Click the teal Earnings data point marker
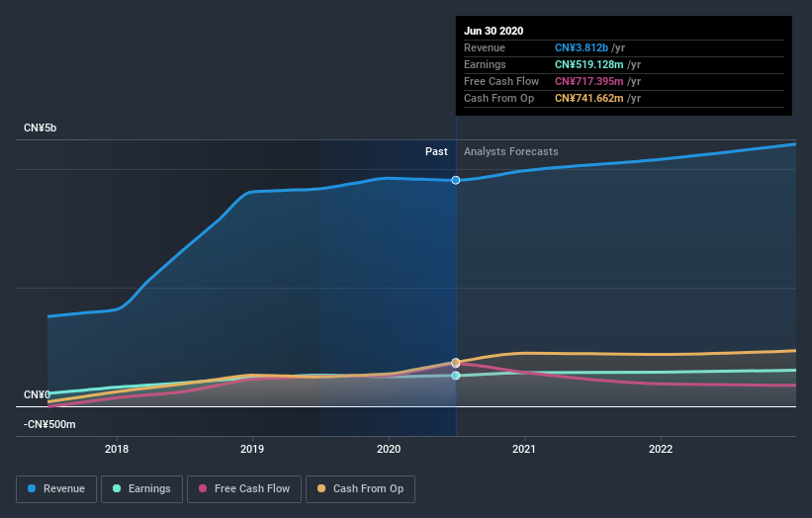 (x=456, y=376)
